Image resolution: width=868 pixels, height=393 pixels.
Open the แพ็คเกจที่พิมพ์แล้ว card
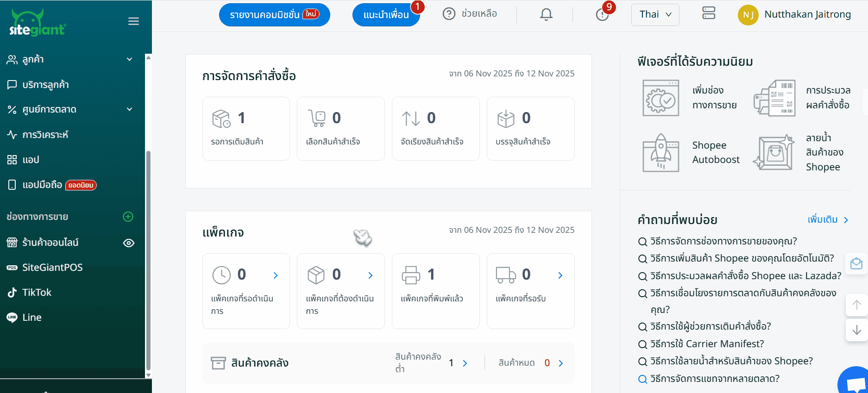coord(435,291)
